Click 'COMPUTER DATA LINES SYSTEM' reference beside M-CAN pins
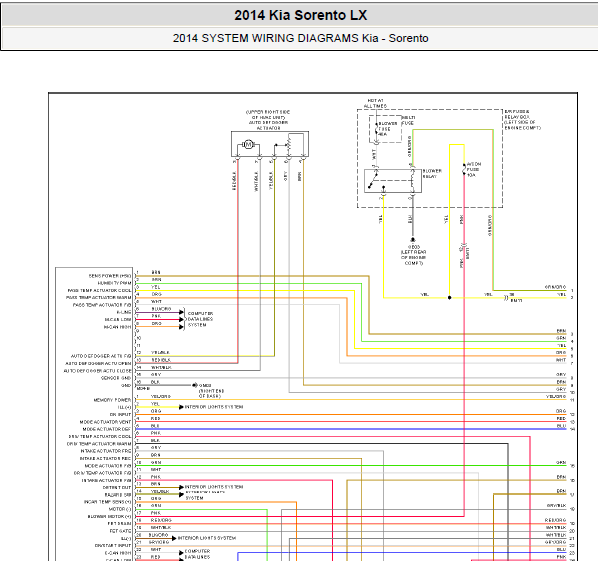Image resolution: width=598 pixels, height=561 pixels. 200,319
